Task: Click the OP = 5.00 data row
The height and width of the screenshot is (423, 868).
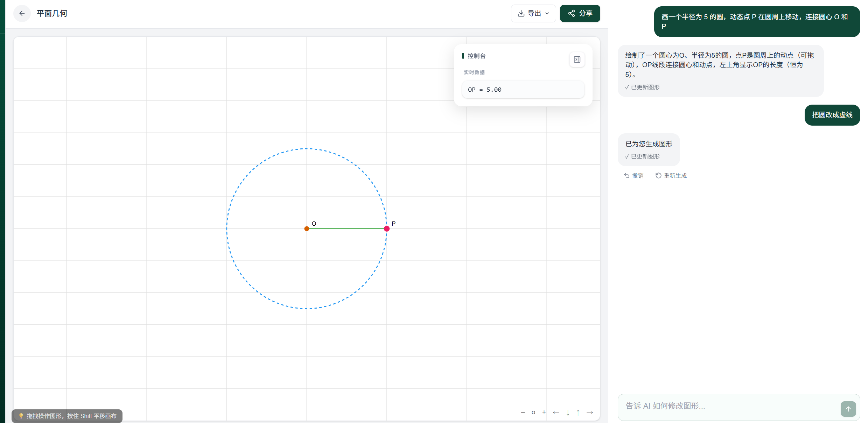Action: (x=523, y=90)
